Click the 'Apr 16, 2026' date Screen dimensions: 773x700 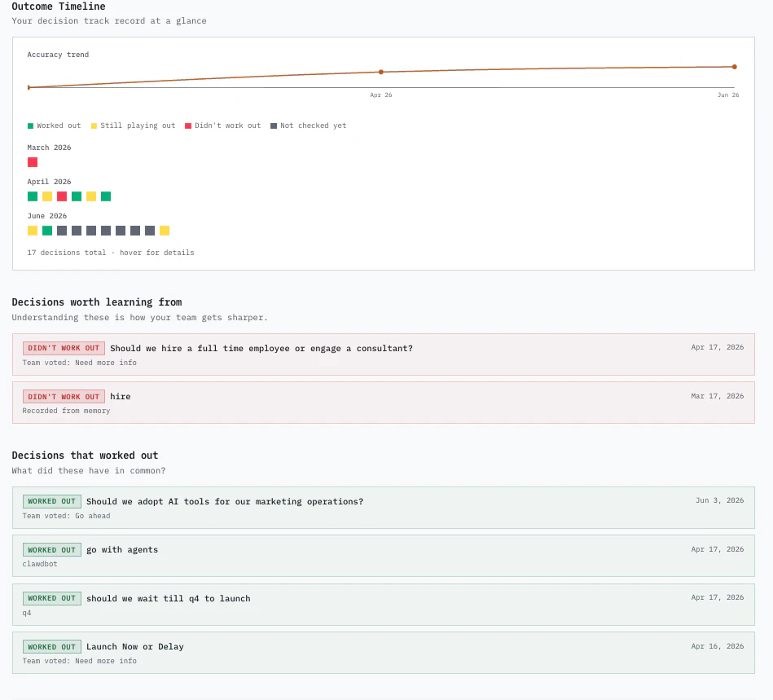(718, 646)
